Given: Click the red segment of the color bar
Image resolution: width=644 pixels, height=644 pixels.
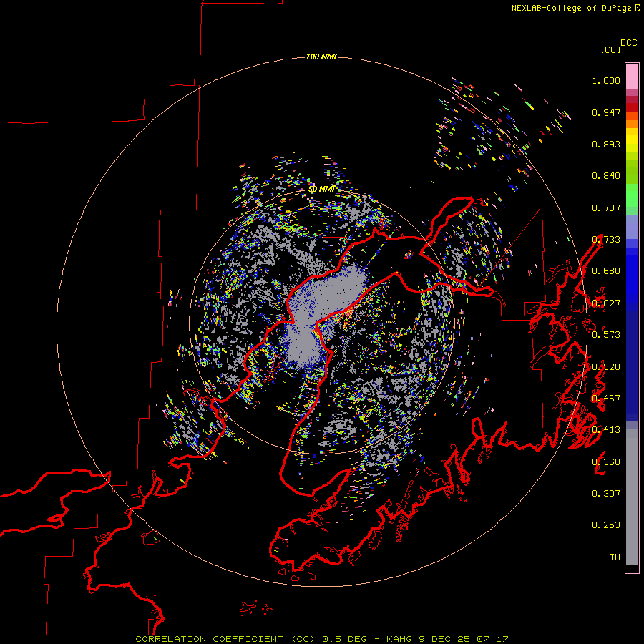Looking at the screenshot, I should click(x=632, y=107).
